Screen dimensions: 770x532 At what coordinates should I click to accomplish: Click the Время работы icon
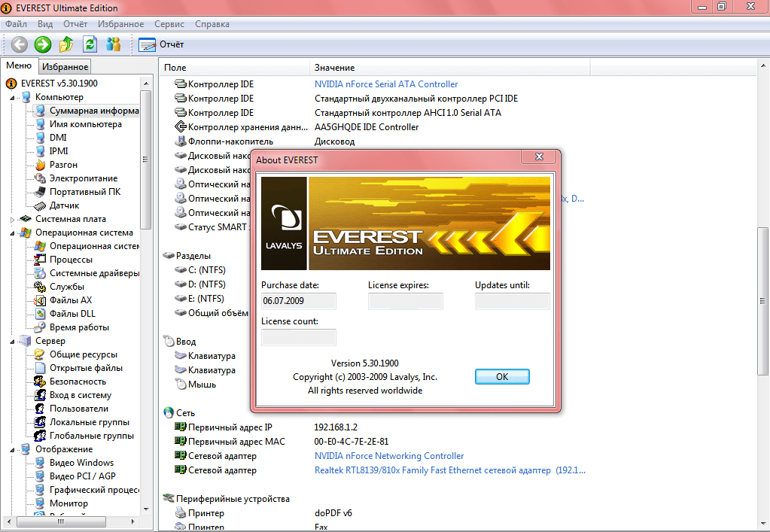(x=40, y=327)
